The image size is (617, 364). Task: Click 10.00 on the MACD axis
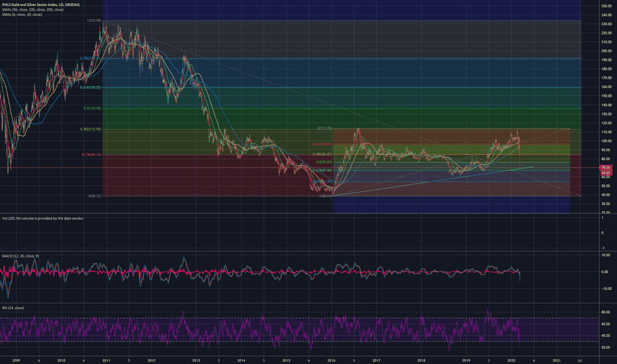point(606,255)
